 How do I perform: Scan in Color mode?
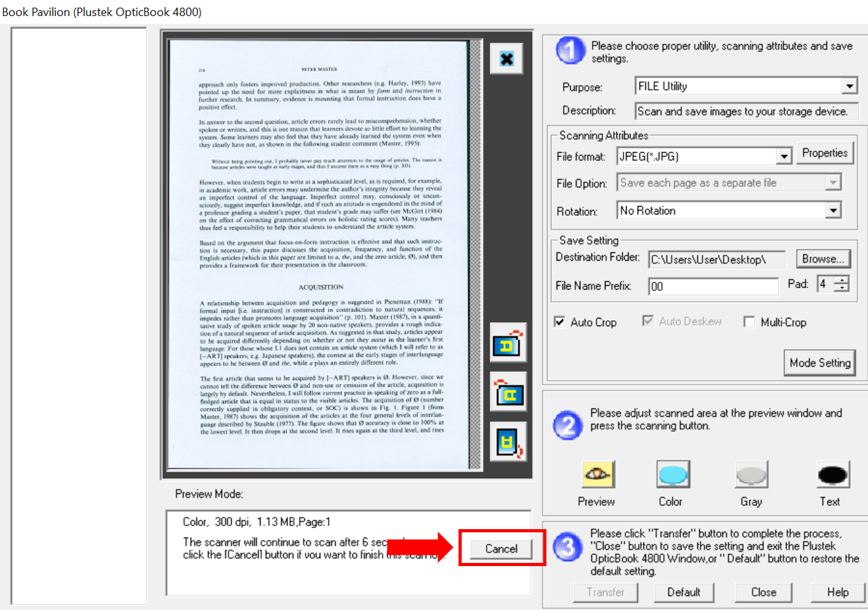(672, 474)
